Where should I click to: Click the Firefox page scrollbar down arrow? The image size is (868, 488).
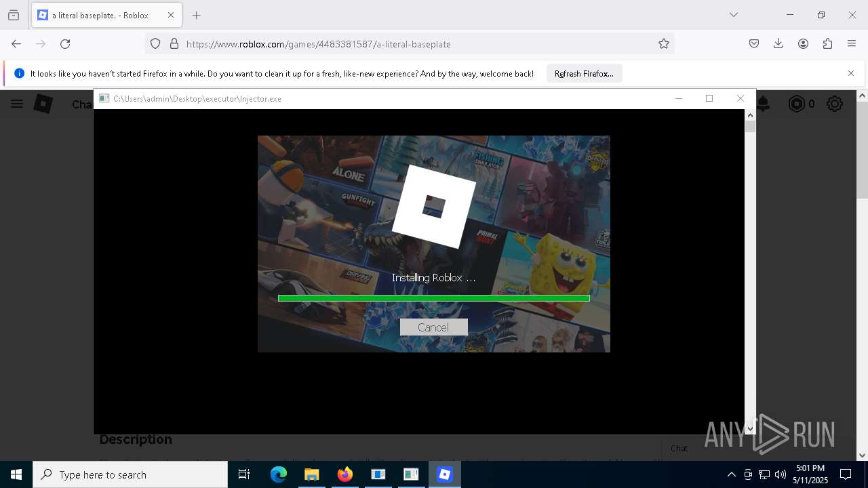tap(862, 455)
